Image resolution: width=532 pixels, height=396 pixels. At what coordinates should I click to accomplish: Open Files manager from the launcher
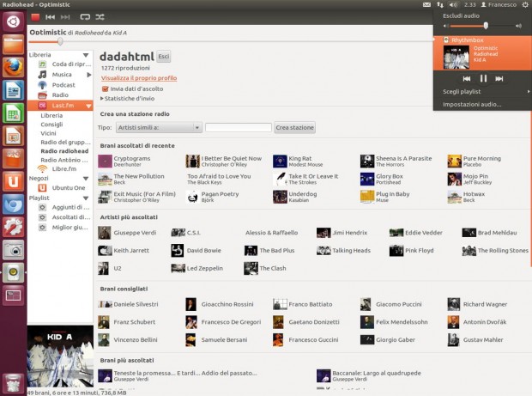(x=13, y=45)
